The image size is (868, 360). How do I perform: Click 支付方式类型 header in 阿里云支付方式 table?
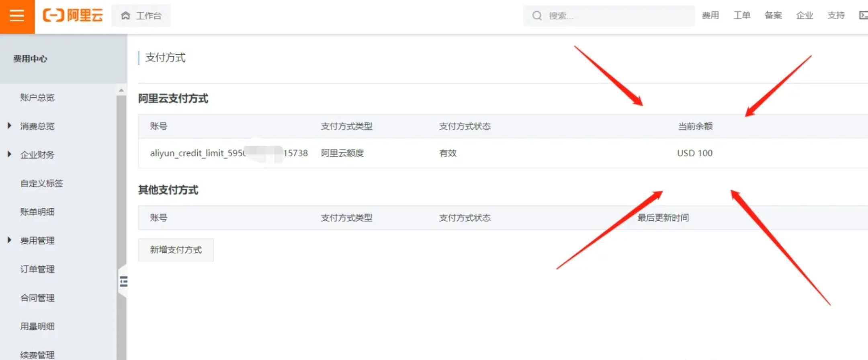pos(346,126)
